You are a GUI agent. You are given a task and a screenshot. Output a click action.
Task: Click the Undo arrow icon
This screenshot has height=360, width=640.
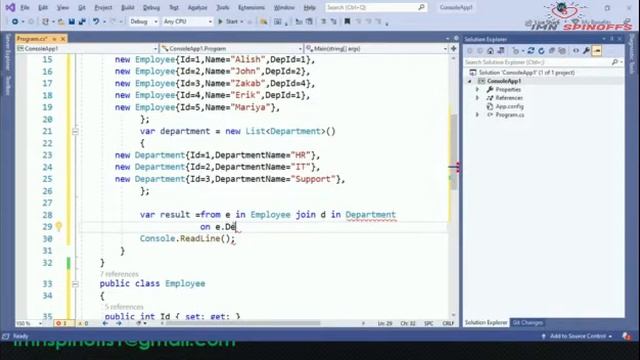click(x=96, y=21)
